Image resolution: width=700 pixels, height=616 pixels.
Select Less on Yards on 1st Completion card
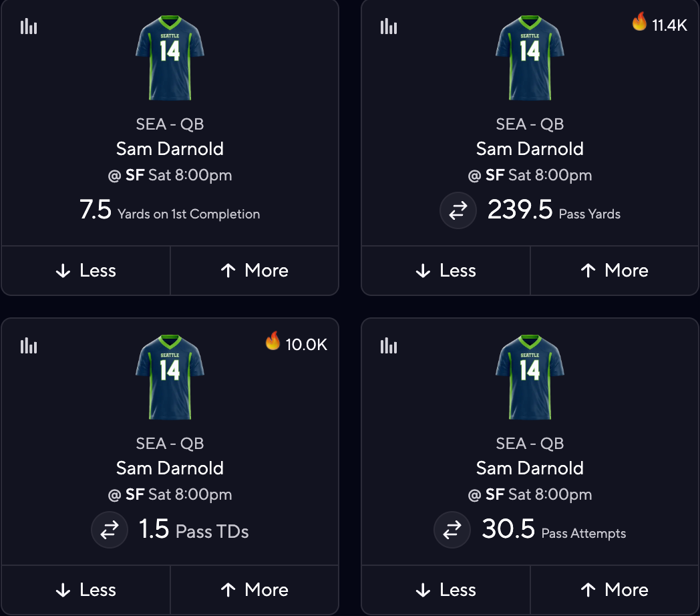tap(85, 271)
